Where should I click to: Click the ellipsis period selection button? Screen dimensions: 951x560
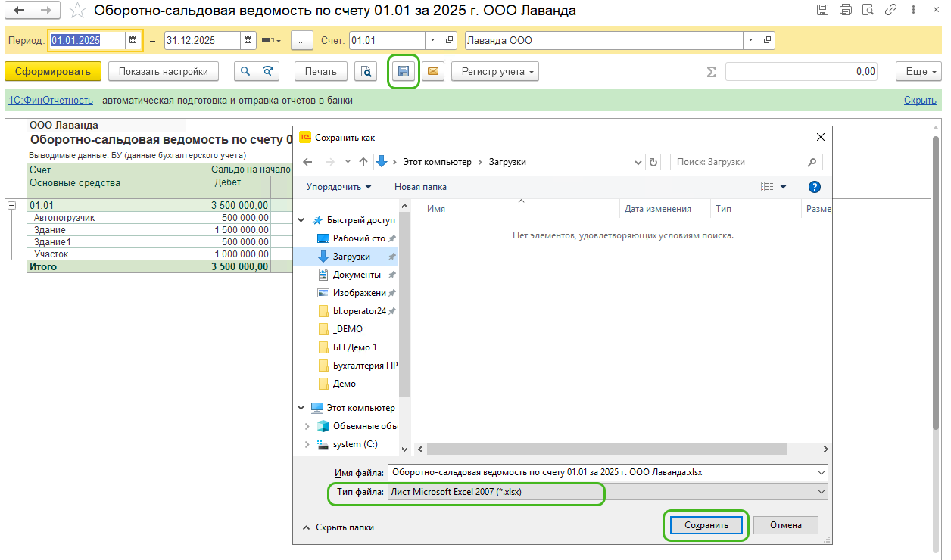point(301,40)
